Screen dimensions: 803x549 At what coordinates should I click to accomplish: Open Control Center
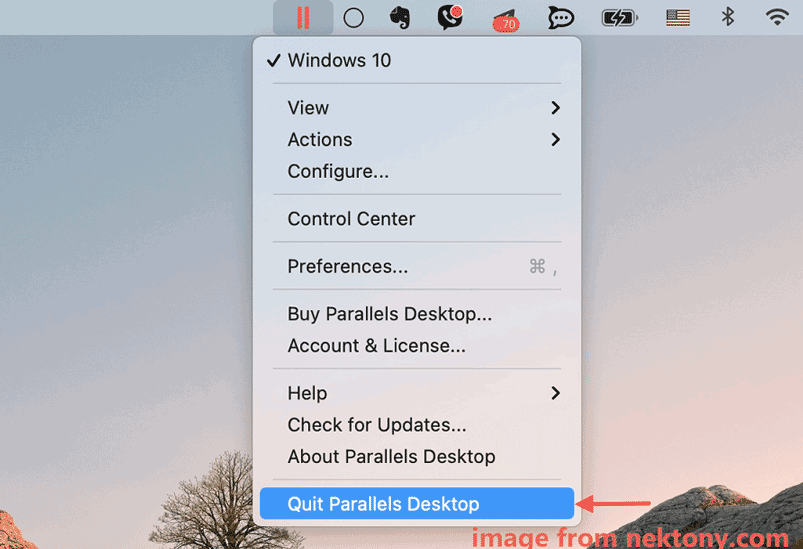417,219
